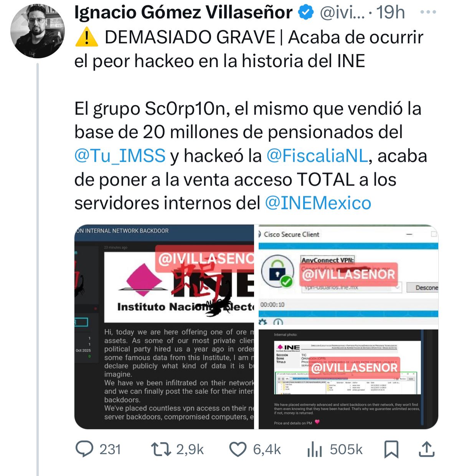Like the tweet with the heart icon
The image size is (449, 476).
238,449
